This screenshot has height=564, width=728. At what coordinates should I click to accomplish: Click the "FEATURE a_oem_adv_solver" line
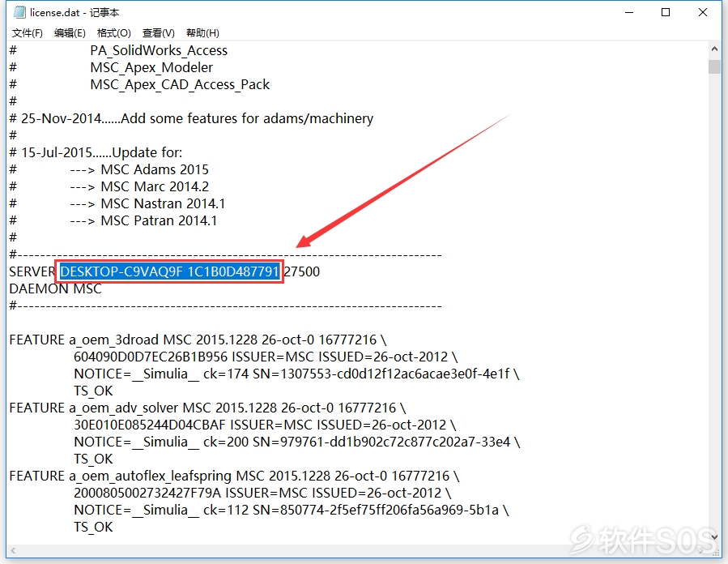207,408
